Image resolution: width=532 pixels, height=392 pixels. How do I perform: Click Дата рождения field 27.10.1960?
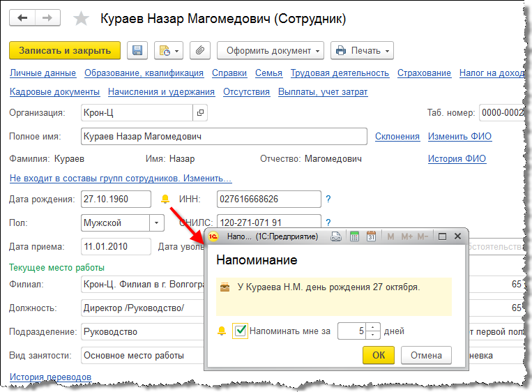[x=116, y=199]
